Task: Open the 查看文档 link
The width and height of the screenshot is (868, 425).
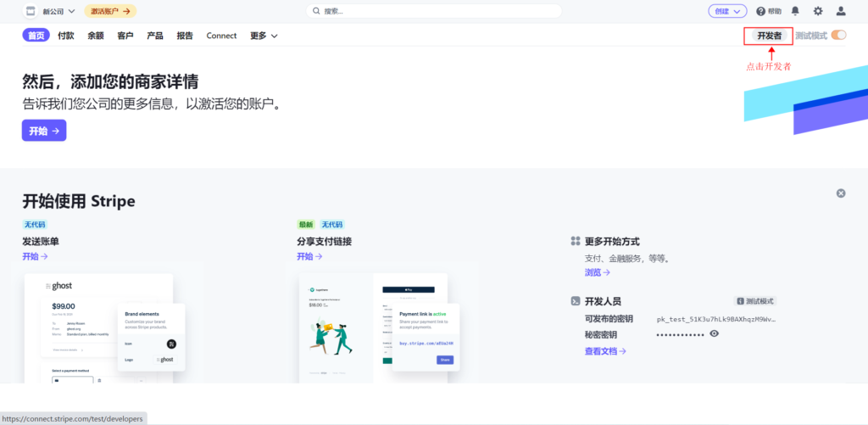Action: tap(605, 351)
